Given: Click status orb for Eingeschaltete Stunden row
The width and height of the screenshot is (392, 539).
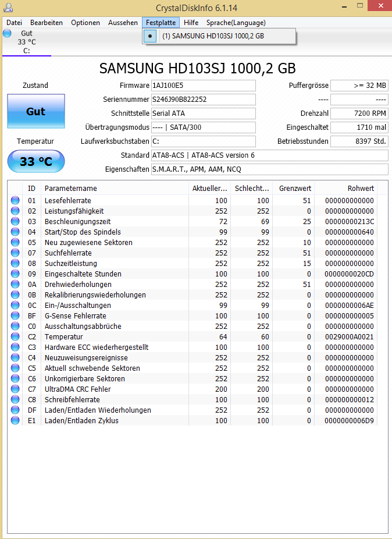Looking at the screenshot, I should pos(15,274).
